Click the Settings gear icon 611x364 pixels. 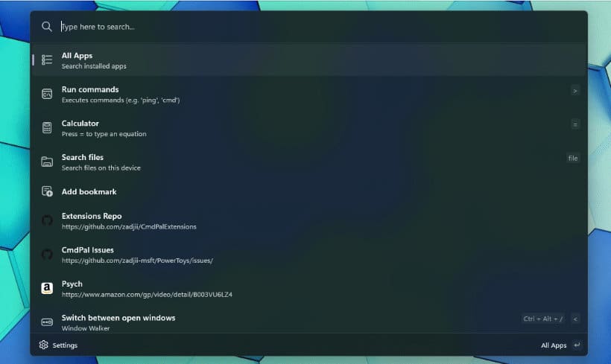[44, 345]
